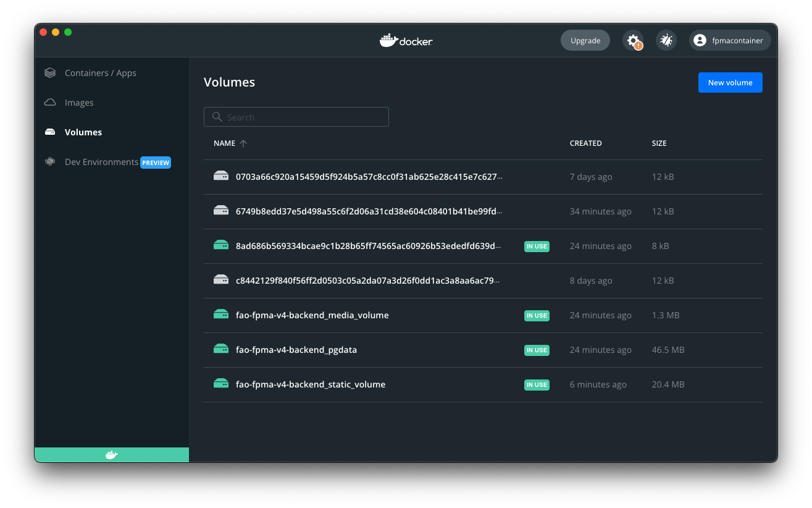Open Dev Environments section
The image size is (812, 508).
pos(101,162)
